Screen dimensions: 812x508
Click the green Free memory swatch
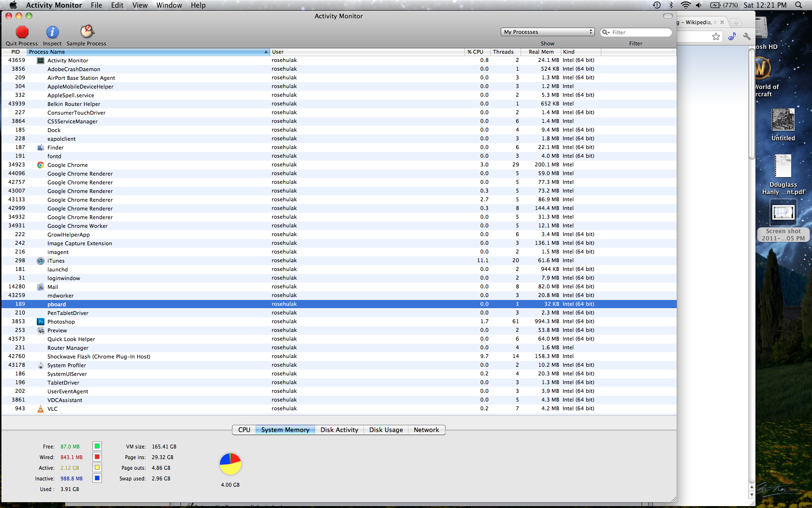tap(97, 446)
